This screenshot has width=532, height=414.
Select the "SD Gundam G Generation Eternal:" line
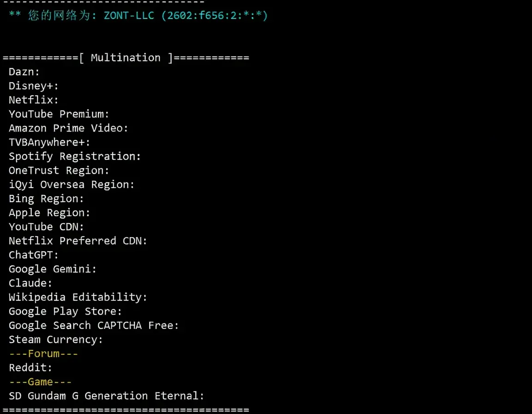[x=107, y=396]
